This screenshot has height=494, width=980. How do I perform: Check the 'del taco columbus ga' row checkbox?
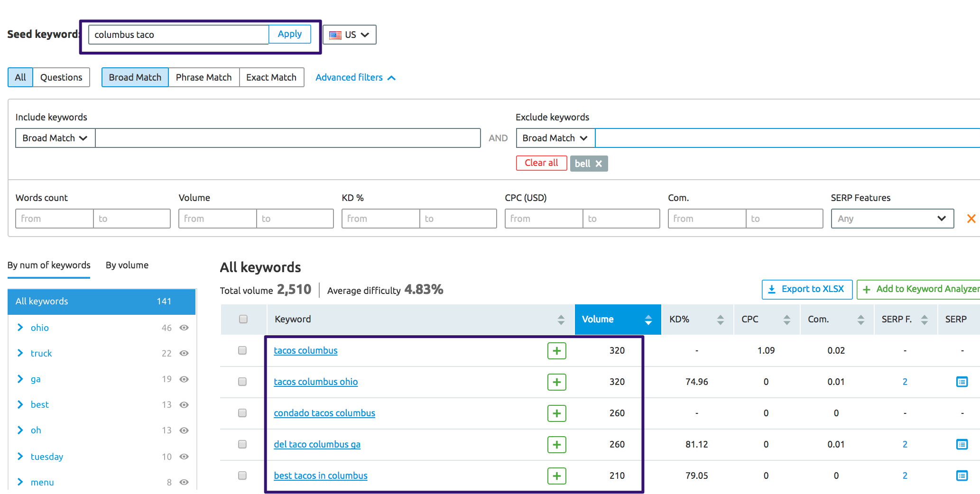coord(242,444)
